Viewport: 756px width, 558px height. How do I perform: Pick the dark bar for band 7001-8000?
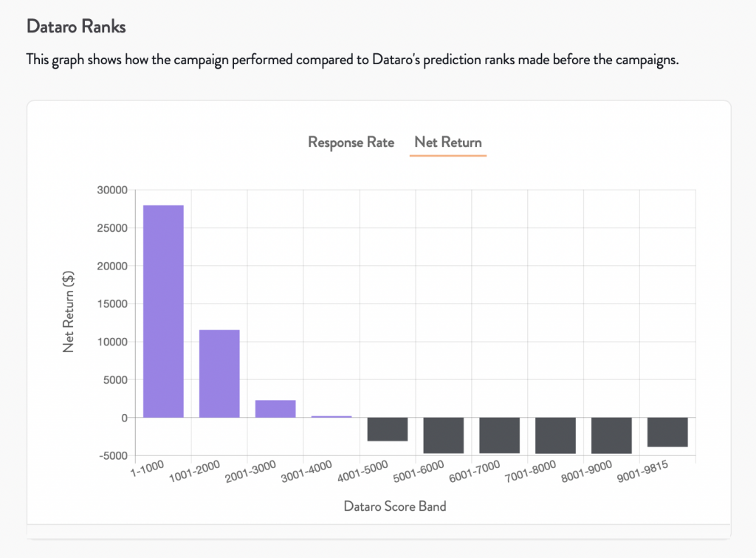[555, 435]
